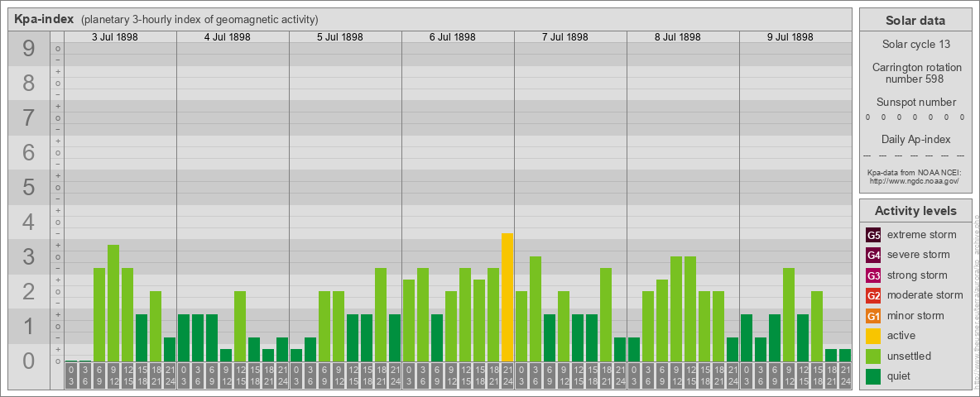Click the 'Sunspot number' label

coord(916,103)
